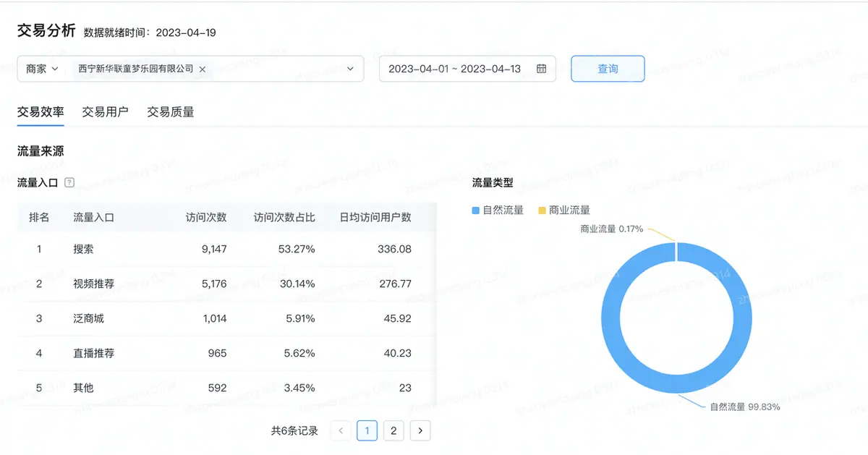The width and height of the screenshot is (868, 455).
Task: Click the 共6条记录 record count text
Action: click(x=294, y=431)
